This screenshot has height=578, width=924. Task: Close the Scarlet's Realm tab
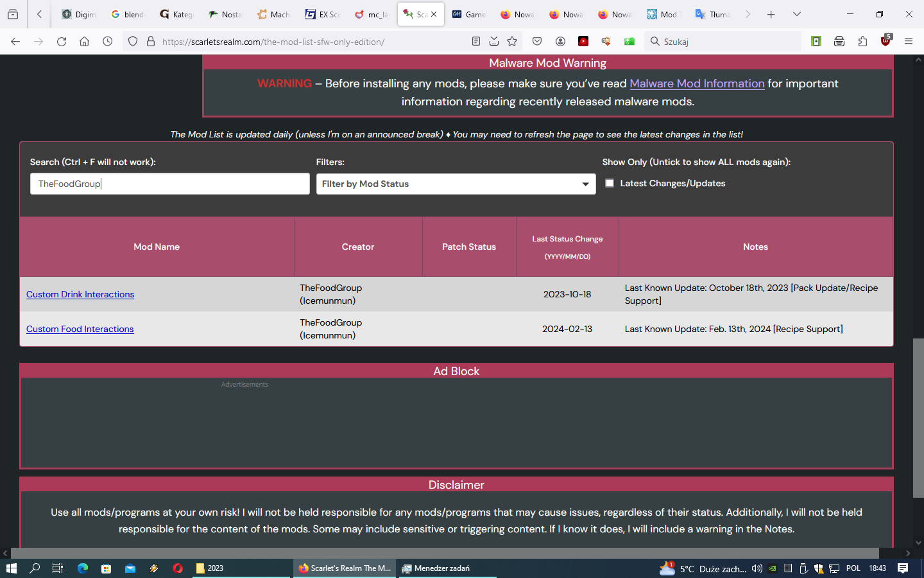pos(434,14)
